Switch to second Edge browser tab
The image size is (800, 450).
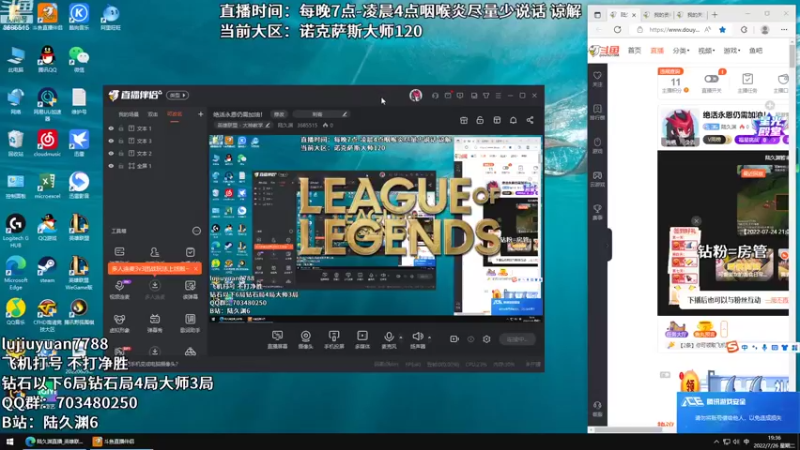click(658, 15)
